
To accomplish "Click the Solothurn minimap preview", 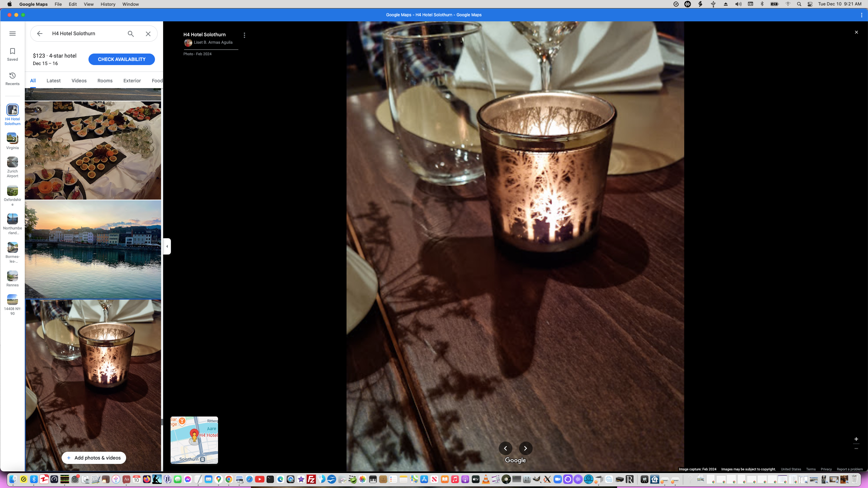I will pos(194,440).
